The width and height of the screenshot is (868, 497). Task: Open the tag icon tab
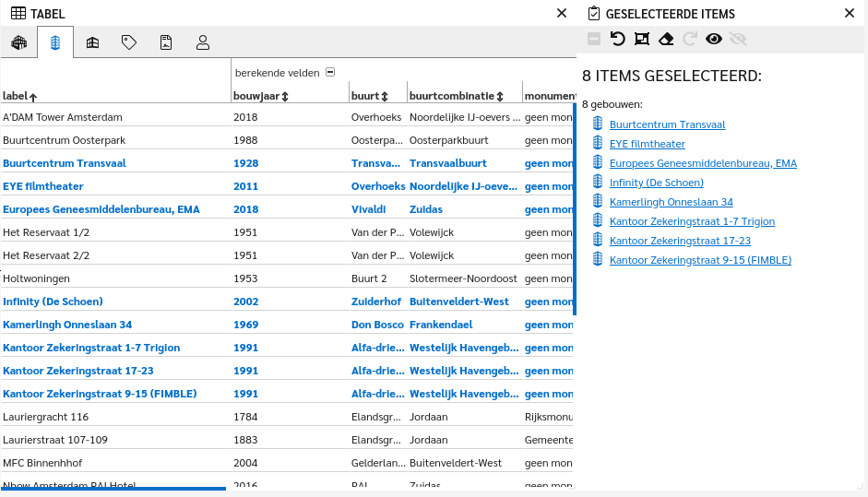pos(129,42)
